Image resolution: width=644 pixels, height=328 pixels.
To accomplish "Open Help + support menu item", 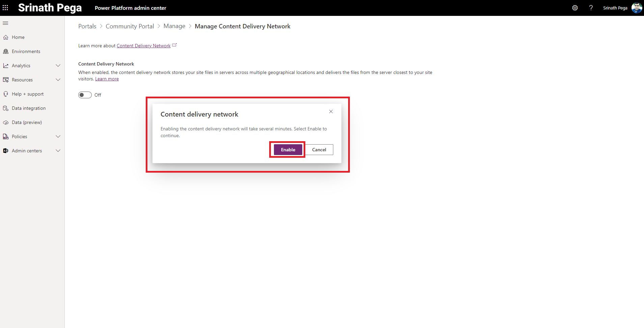I will [28, 94].
